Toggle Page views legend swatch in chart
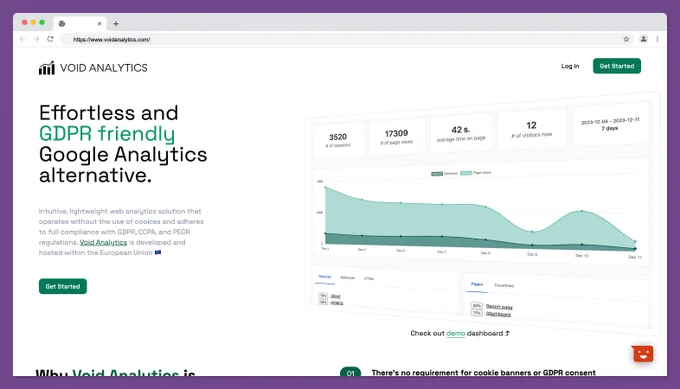 [x=466, y=173]
